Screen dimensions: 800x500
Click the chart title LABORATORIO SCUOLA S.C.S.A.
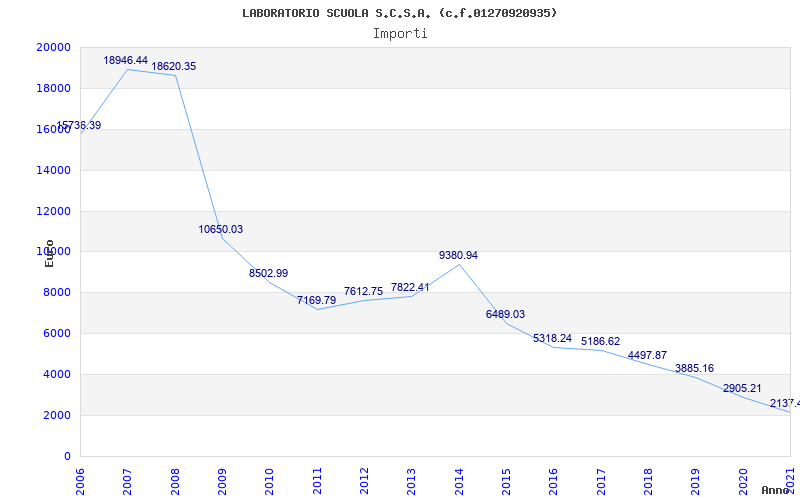coord(399,13)
